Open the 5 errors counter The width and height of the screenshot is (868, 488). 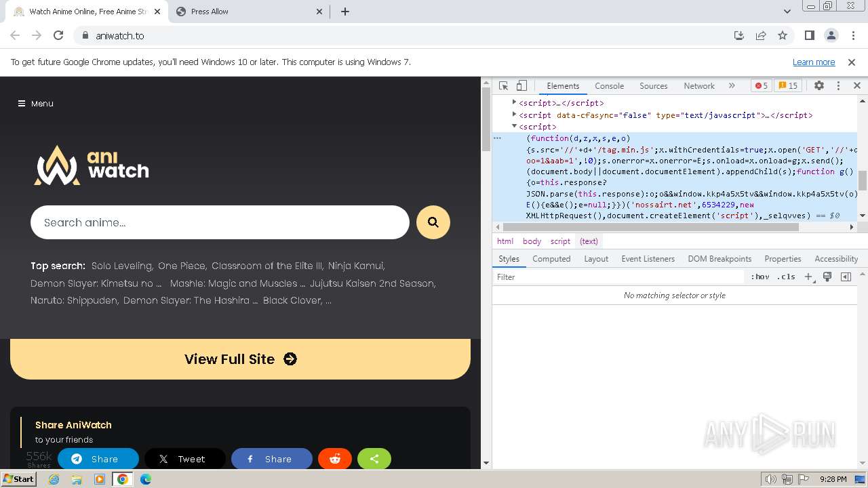pos(762,86)
